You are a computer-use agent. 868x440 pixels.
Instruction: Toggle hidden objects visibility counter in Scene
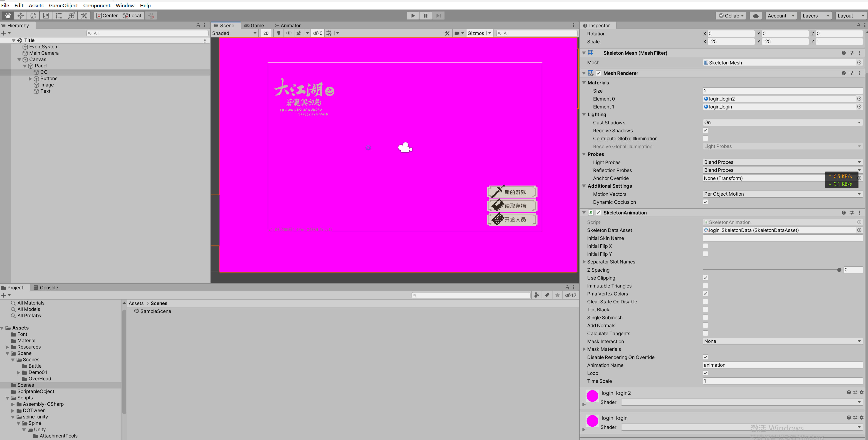[318, 33]
